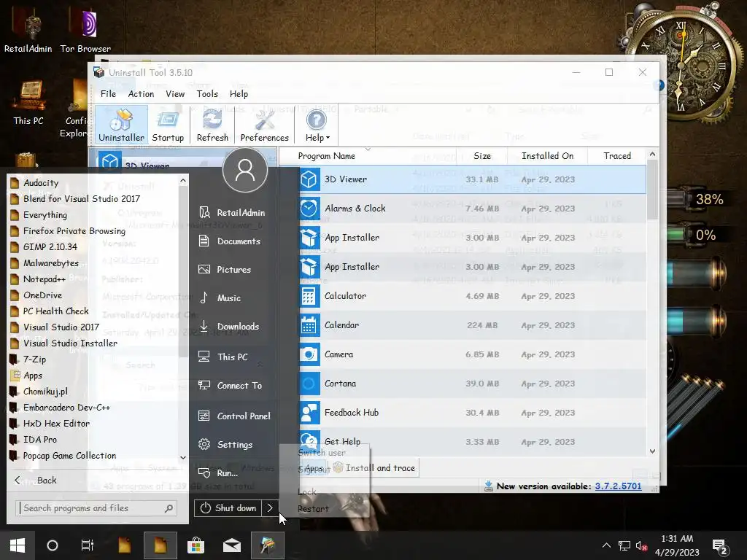The image size is (747, 560).
Task: Open the Startup toolbar section
Action: pyautogui.click(x=168, y=125)
